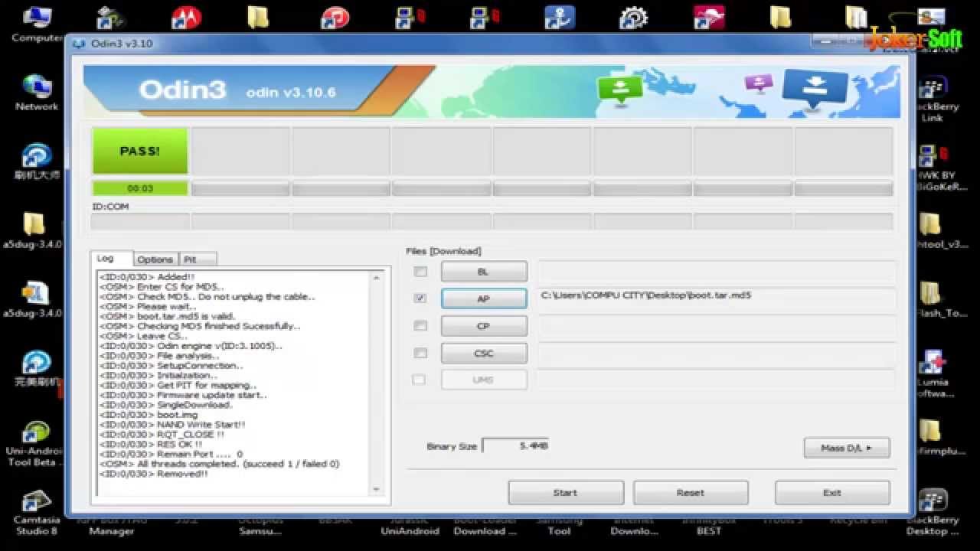The height and width of the screenshot is (551, 980).
Task: Click the 'NAND Write Start!!' log line
Action: click(172, 425)
